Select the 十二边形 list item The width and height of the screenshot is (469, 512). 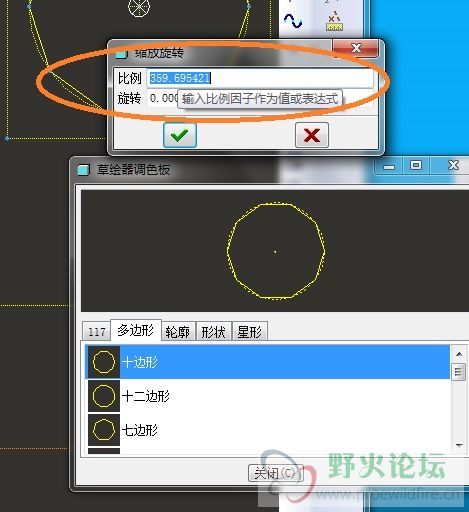[268, 396]
